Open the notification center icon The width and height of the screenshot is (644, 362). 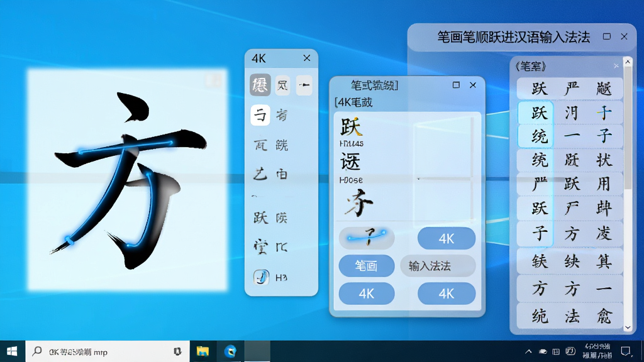pos(626,351)
